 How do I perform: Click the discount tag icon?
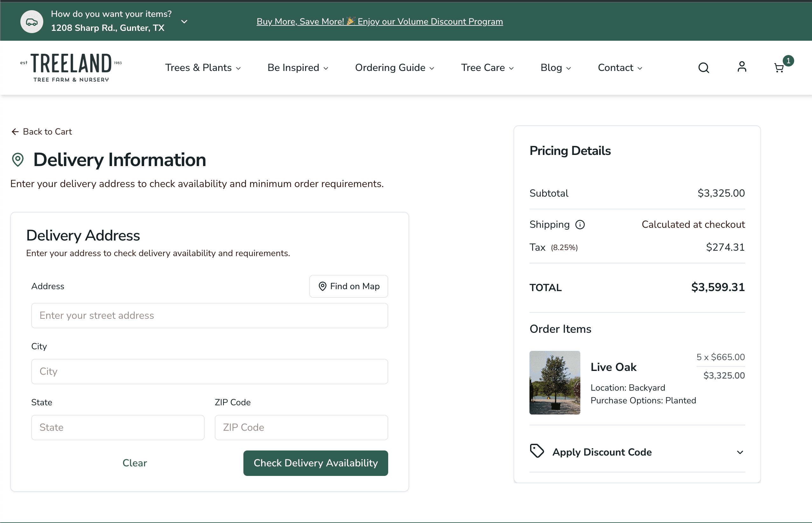[536, 451]
